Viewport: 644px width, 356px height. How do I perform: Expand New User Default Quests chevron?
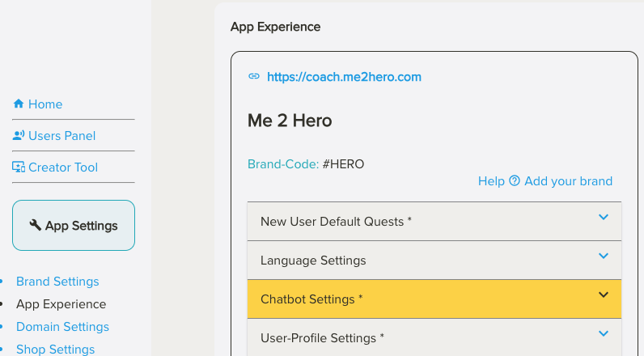603,217
